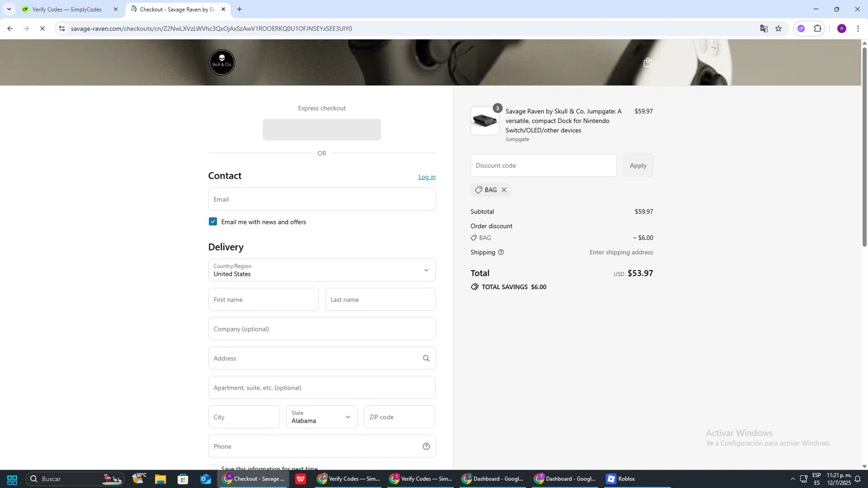868x488 pixels.
Task: Open WPS Office from taskbar
Action: tap(301, 479)
